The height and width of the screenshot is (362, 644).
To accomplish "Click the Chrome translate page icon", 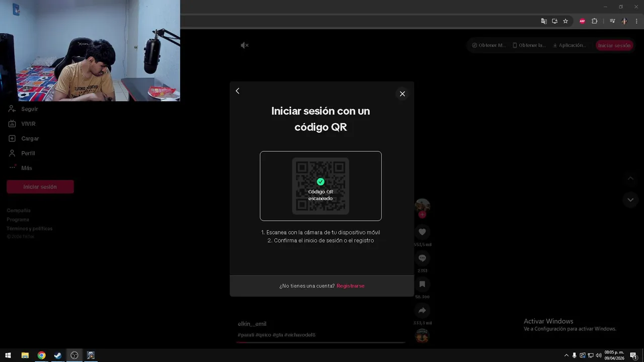I will 544,21.
